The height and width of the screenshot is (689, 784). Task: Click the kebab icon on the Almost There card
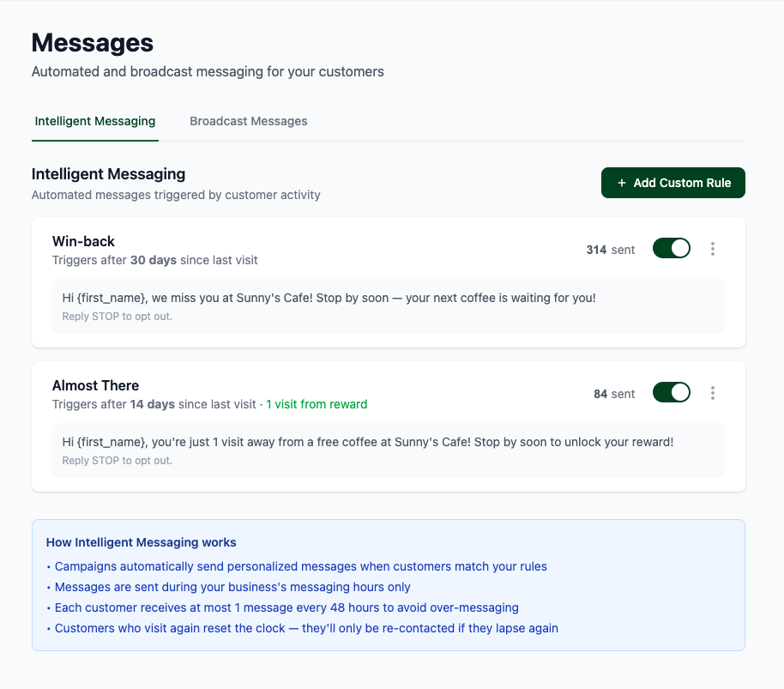[713, 392]
